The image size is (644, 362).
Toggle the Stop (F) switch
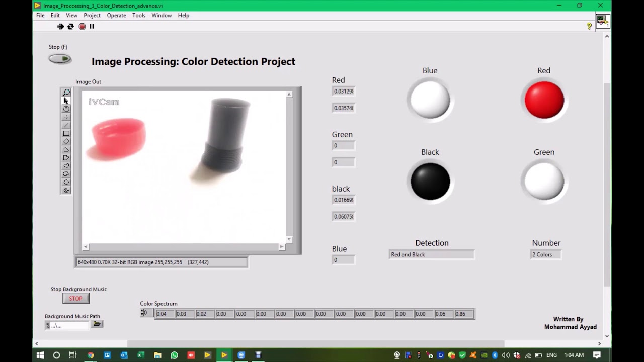[60, 59]
